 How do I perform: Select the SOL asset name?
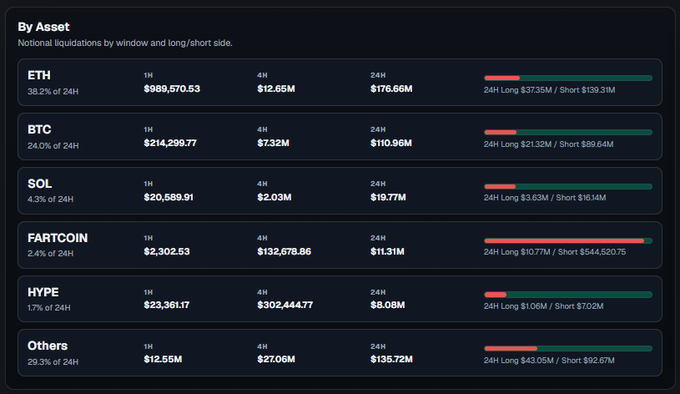tap(39, 184)
